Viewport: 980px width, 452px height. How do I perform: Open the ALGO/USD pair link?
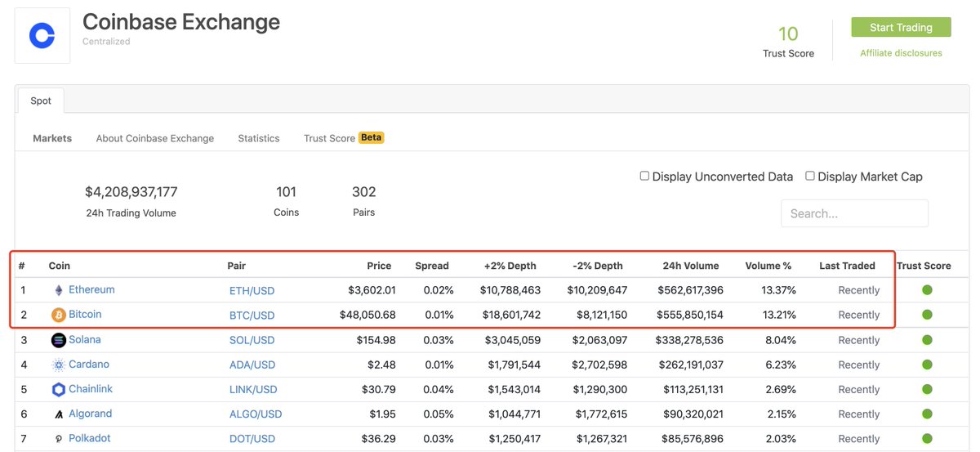pyautogui.click(x=256, y=414)
